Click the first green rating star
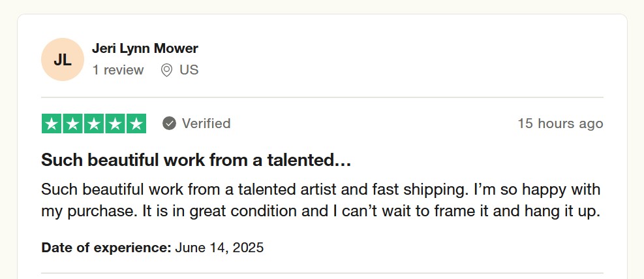Image resolution: width=644 pixels, height=279 pixels. pos(52,123)
